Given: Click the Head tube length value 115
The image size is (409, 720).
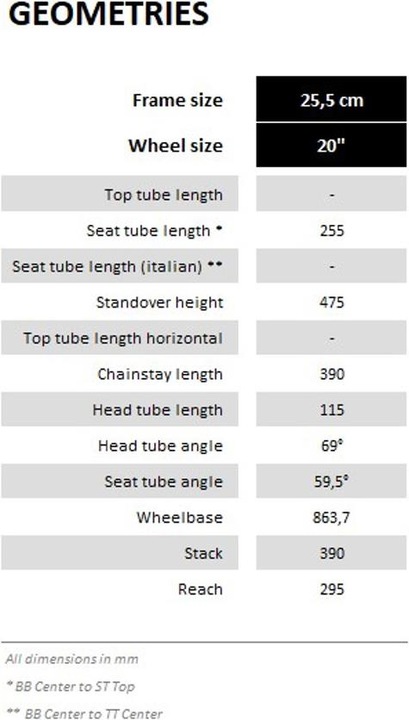Looking at the screenshot, I should pos(331,410).
